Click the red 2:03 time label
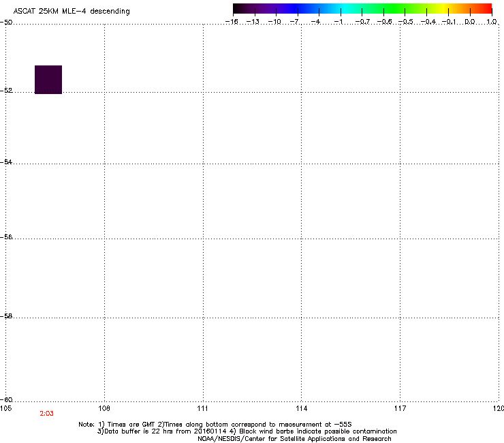Viewport: 504px width, 443px height. pyautogui.click(x=46, y=414)
